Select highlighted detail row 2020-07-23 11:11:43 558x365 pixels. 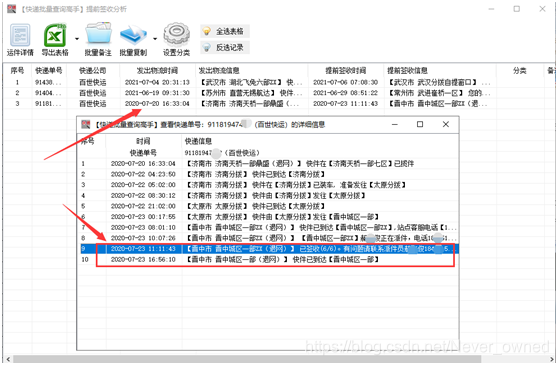coord(268,249)
